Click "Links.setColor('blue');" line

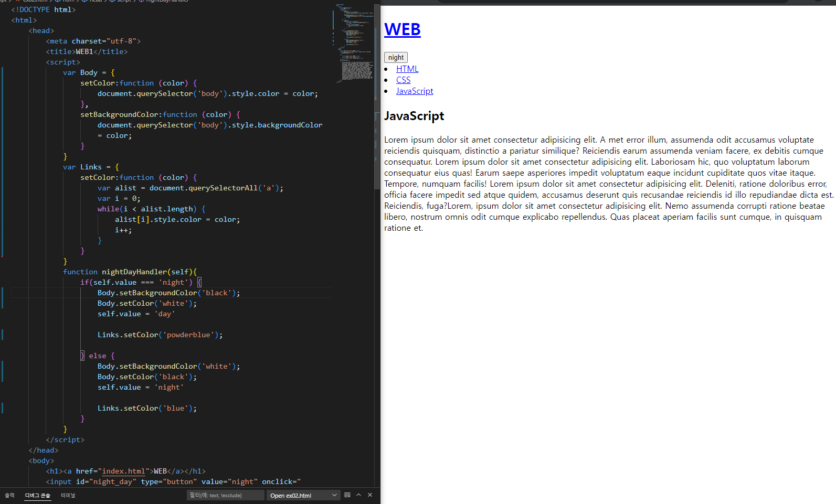pos(147,408)
